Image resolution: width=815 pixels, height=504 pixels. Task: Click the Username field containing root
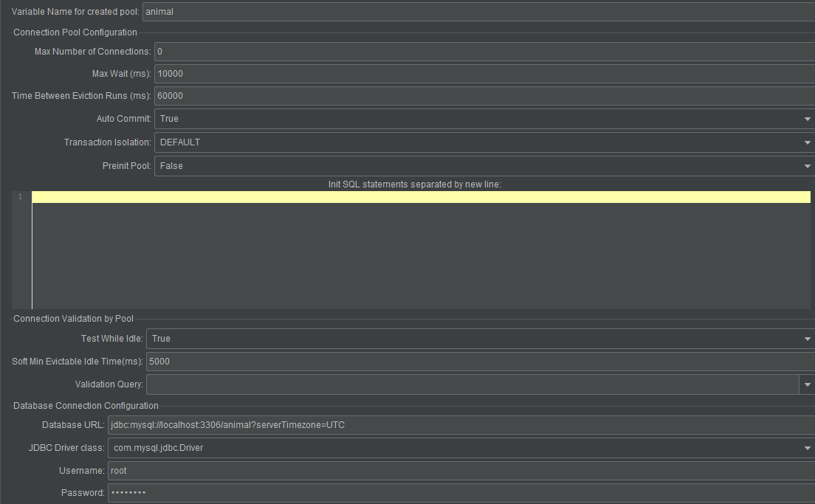461,471
